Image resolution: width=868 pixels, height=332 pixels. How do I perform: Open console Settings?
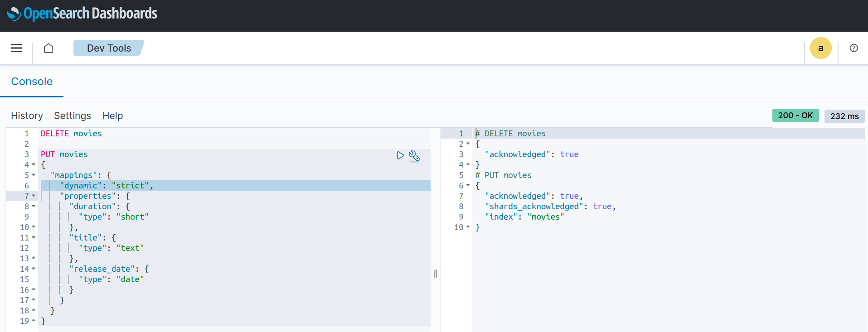click(73, 116)
